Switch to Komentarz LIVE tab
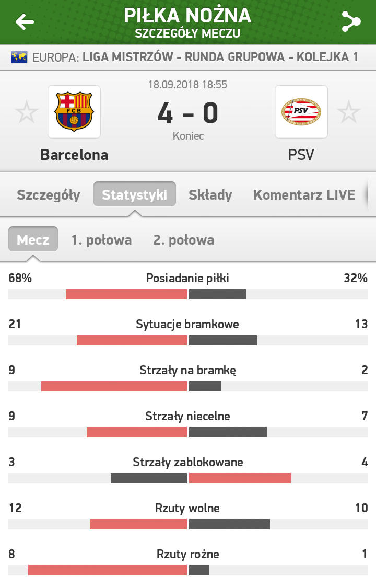 [x=304, y=195]
